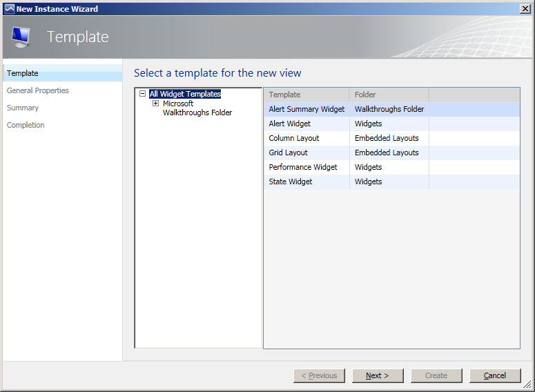
Task: Click Embedded Layouts cell for Grid Layout
Action: pyautogui.click(x=389, y=153)
